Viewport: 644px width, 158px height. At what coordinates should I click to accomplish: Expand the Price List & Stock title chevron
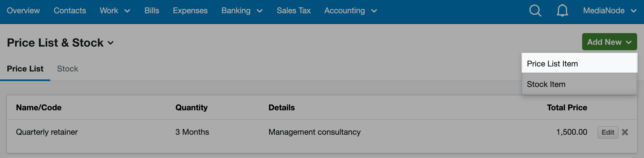111,43
